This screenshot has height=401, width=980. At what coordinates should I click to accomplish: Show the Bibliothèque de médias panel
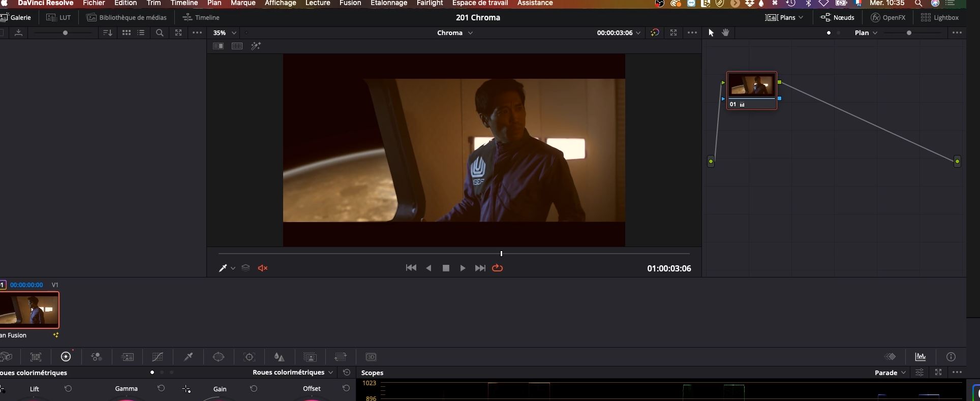[127, 17]
